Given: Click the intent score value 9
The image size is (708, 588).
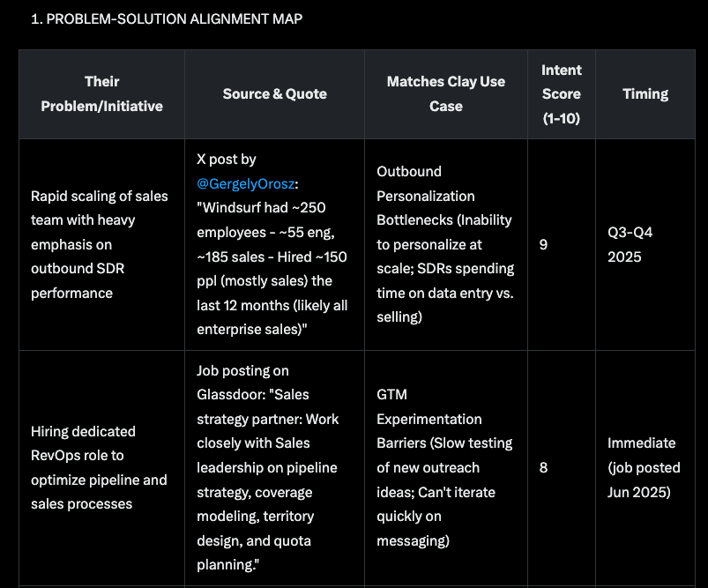Looking at the screenshot, I should point(543,244).
